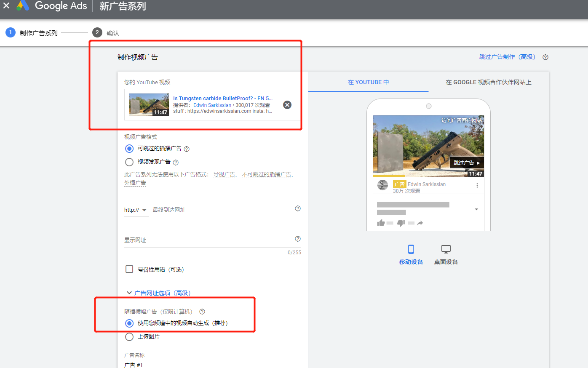Image resolution: width=588 pixels, height=368 pixels.
Task: Select the 移动设备 phone preview icon
Action: 411,249
